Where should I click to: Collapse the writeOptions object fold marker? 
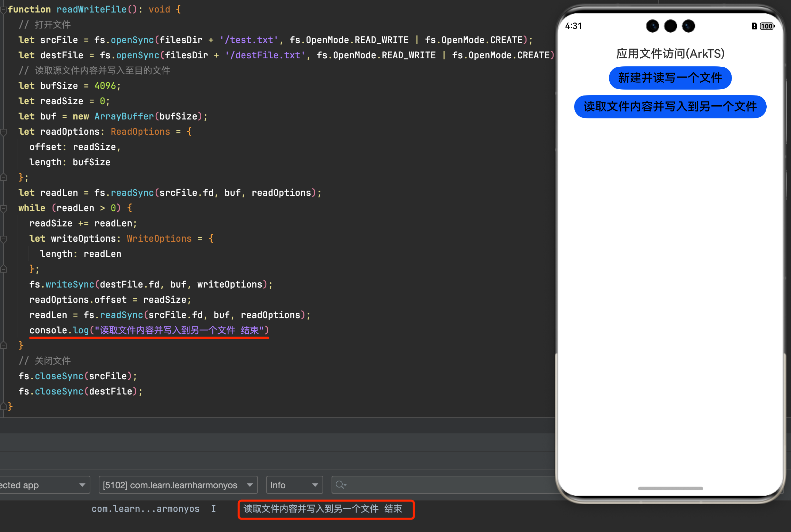(x=3, y=239)
